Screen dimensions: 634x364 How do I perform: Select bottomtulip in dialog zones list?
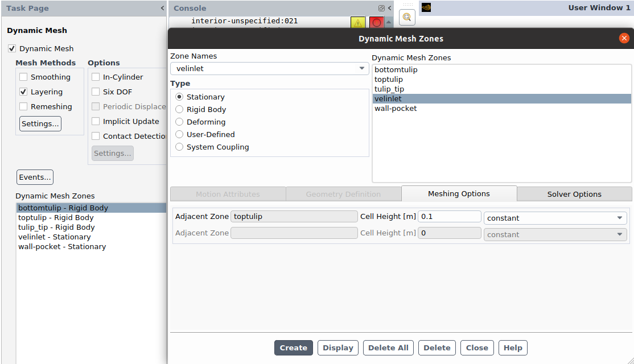[x=502, y=69]
